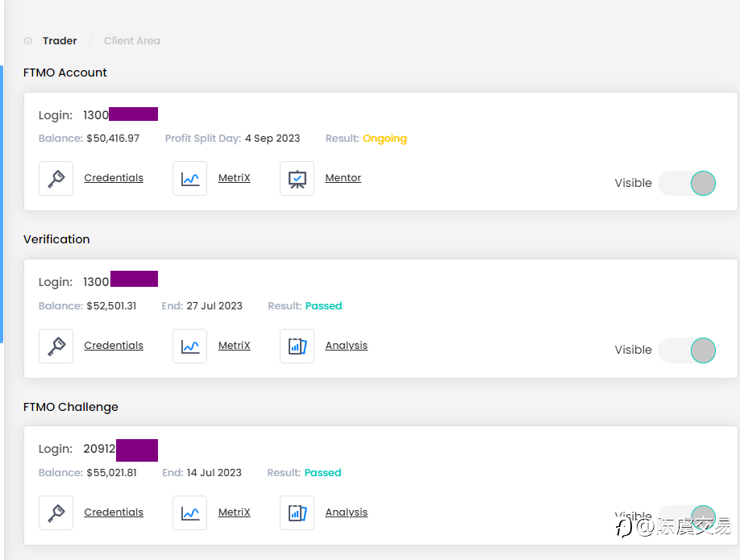Open MetriX link in FTMO Account card
The height and width of the screenshot is (560, 740).
(x=234, y=178)
